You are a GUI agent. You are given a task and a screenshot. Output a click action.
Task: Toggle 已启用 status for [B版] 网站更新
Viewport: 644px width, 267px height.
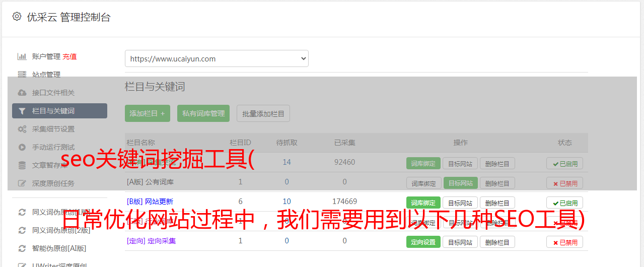pyautogui.click(x=565, y=203)
